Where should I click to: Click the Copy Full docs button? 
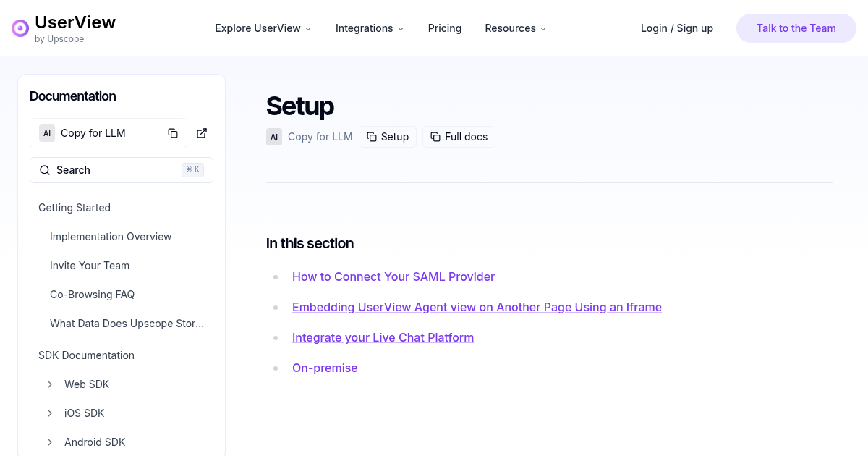click(459, 137)
